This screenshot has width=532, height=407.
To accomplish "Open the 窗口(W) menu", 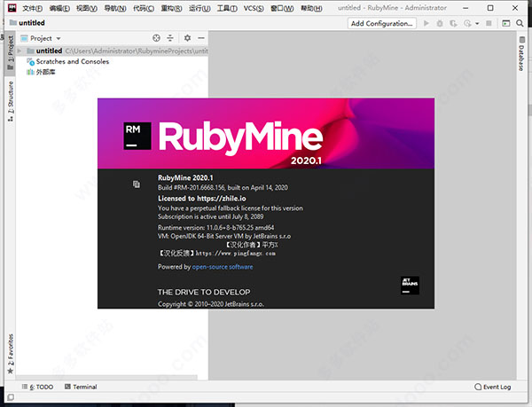I will 282,8.
